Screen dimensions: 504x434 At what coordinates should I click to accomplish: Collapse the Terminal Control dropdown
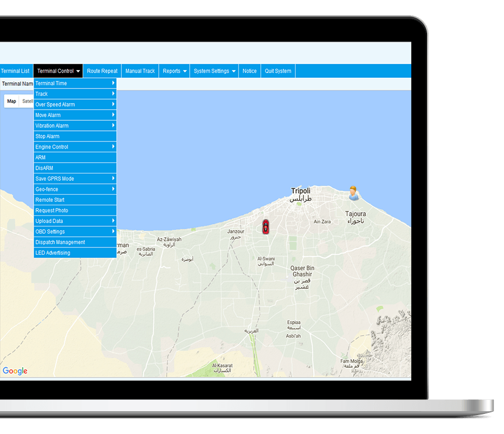[x=59, y=71]
